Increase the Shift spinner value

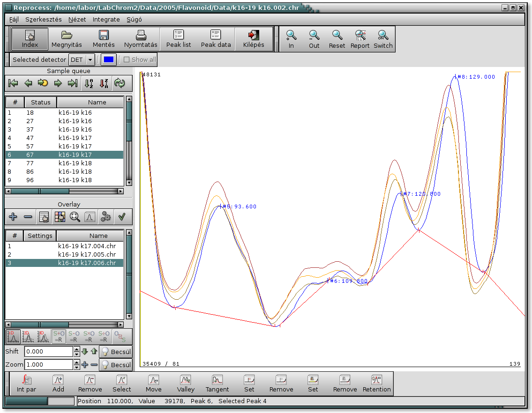tap(76, 349)
